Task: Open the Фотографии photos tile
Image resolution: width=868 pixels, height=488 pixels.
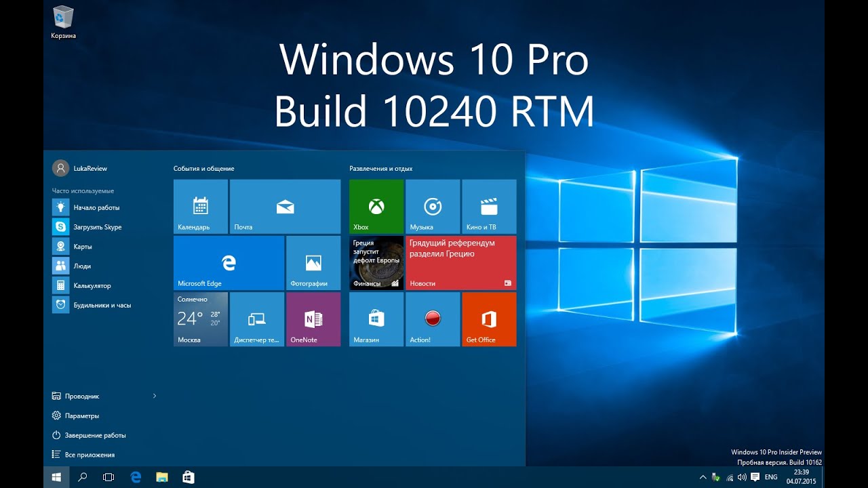Action: click(313, 263)
